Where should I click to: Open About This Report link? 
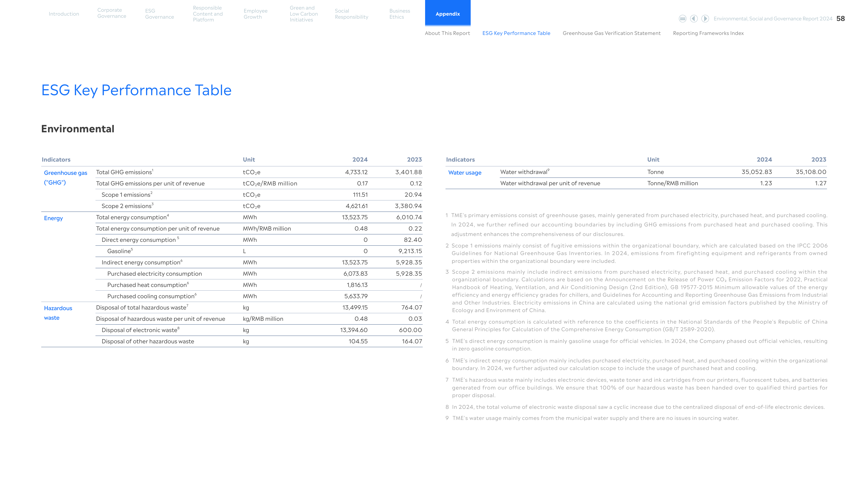[x=447, y=33]
